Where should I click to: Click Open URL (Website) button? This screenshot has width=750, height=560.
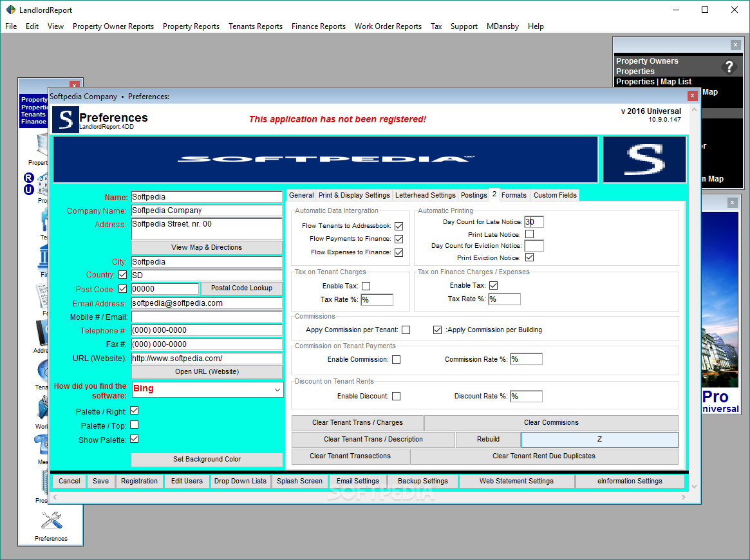tap(207, 371)
